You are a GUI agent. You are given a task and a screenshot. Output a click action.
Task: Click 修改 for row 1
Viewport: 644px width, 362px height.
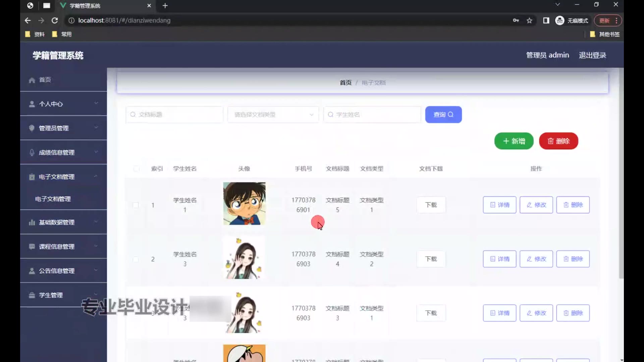tap(536, 205)
